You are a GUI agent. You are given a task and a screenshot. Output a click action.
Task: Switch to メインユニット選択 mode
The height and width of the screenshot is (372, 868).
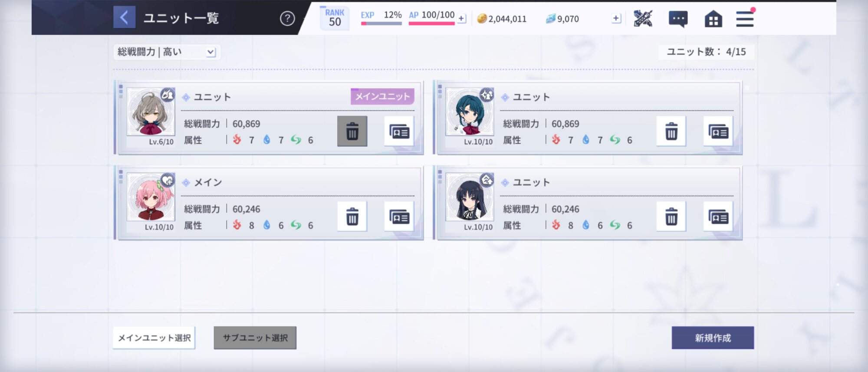tap(154, 338)
